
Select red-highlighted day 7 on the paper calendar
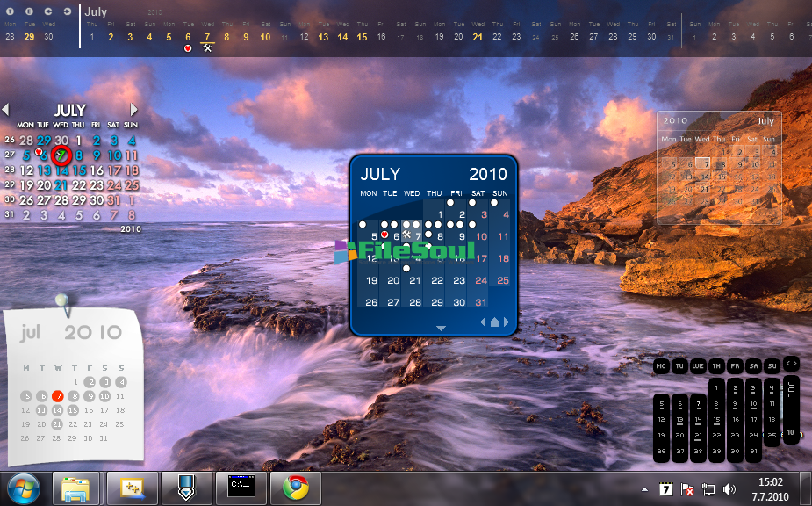(58, 395)
